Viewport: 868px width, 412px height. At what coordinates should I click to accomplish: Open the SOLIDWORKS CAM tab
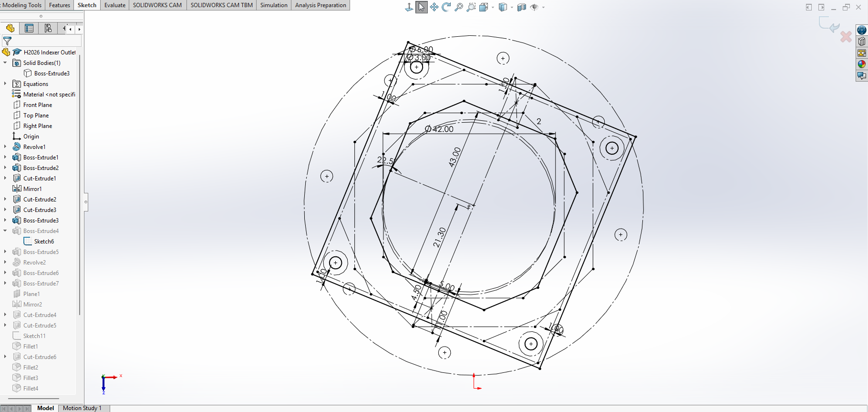click(x=157, y=5)
